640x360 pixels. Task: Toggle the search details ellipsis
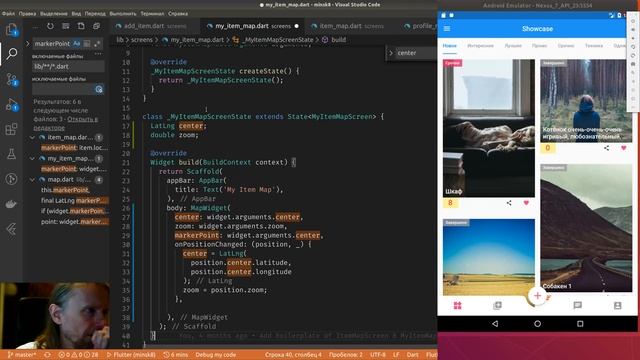[98, 53]
